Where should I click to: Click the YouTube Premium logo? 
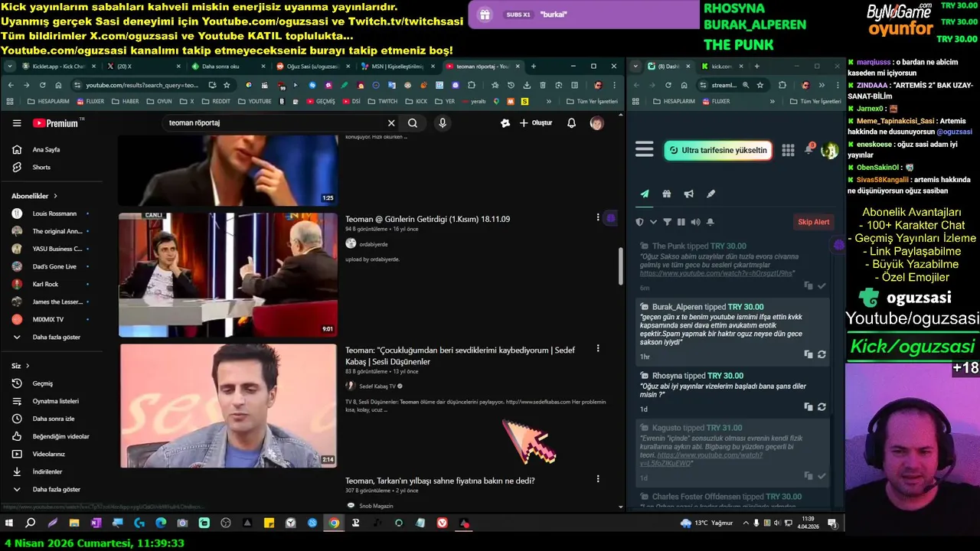coord(56,123)
